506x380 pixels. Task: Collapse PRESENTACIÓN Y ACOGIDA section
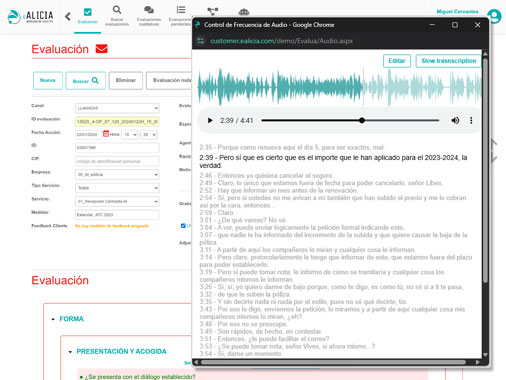click(x=70, y=352)
